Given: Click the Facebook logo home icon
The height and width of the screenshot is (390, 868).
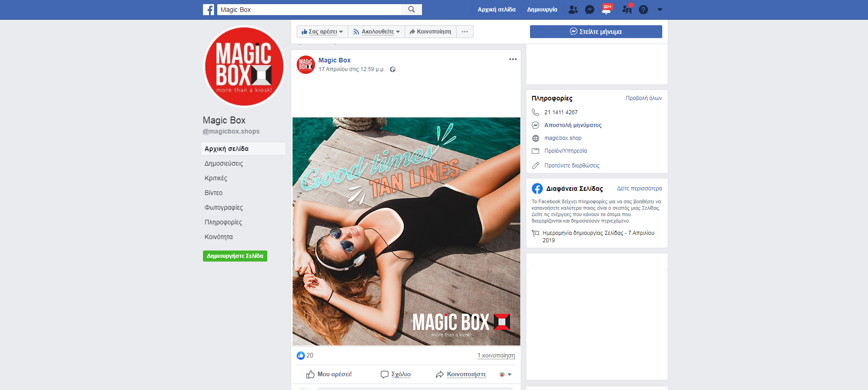Looking at the screenshot, I should click(209, 10).
